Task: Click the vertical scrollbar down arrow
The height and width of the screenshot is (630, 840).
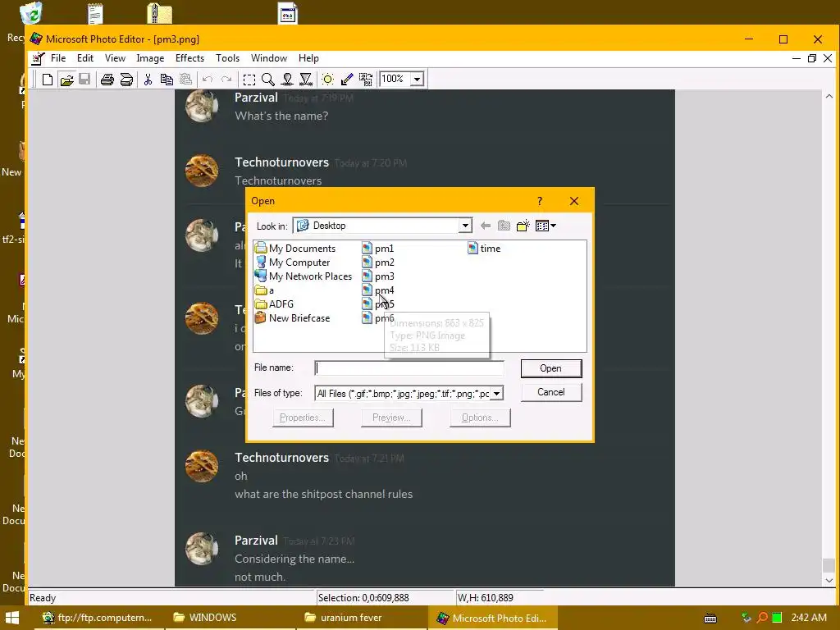Action: point(829,580)
